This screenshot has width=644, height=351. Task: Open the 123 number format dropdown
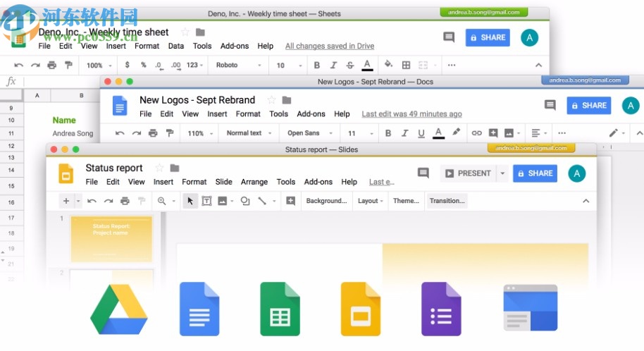pyautogui.click(x=194, y=65)
